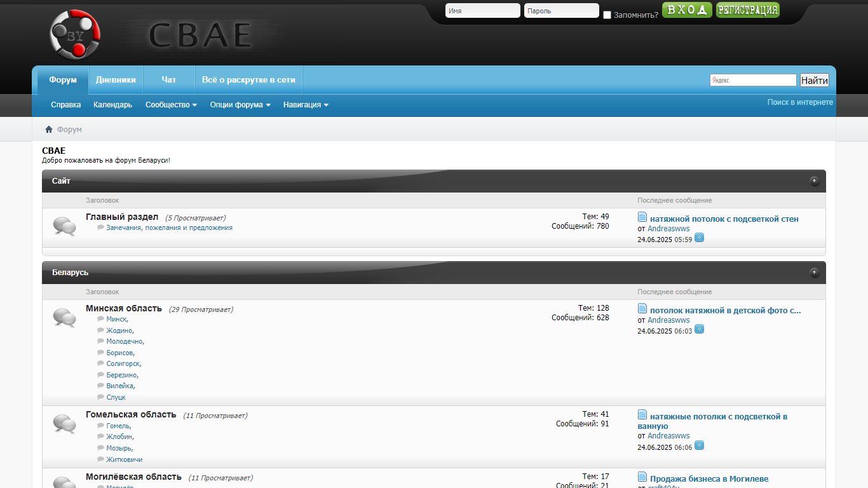Click forum status icon for Минская область
This screenshot has width=868, height=488.
pyautogui.click(x=64, y=318)
